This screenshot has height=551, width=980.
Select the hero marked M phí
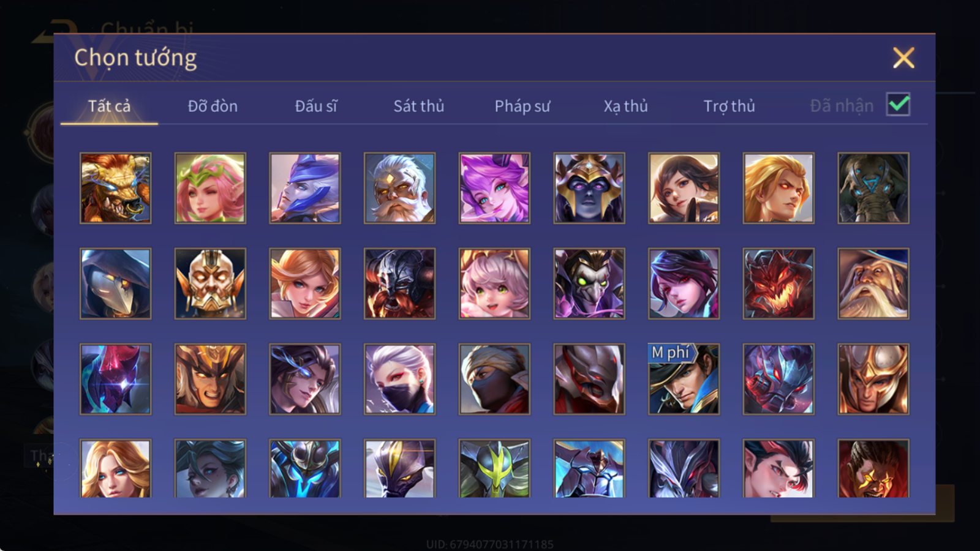coord(684,379)
